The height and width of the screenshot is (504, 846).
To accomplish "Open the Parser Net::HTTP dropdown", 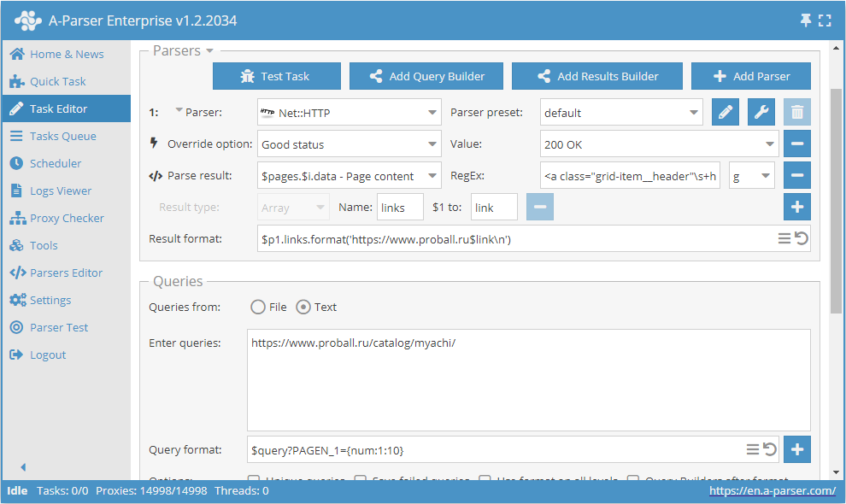I will (x=349, y=112).
